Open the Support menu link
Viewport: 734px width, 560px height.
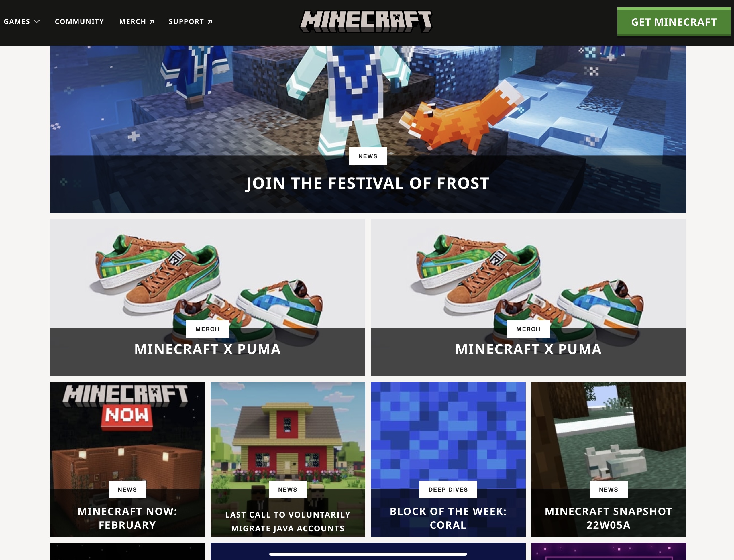[186, 22]
